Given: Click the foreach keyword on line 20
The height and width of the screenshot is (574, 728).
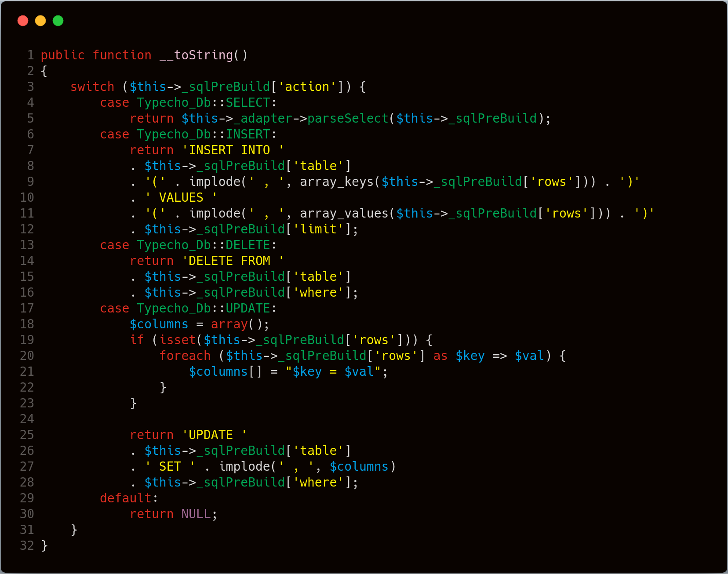Looking at the screenshot, I should click(185, 356).
